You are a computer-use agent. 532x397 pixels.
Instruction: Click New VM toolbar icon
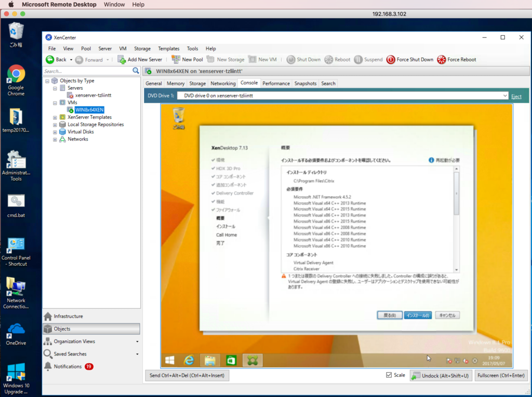[x=252, y=59]
